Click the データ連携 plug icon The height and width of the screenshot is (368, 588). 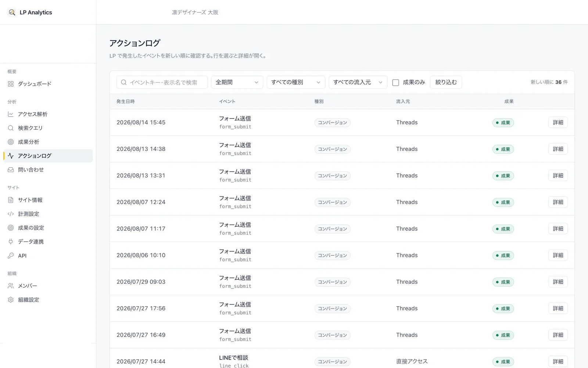click(x=11, y=242)
